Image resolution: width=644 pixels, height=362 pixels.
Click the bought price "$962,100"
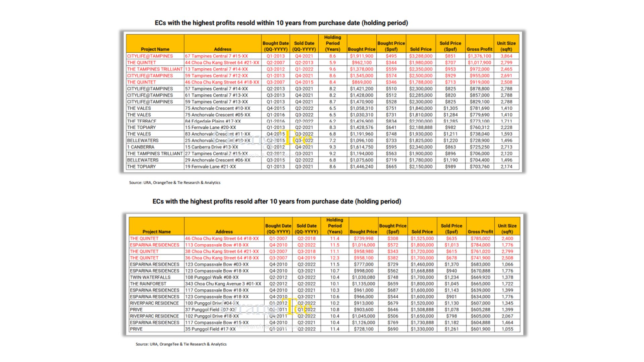(362, 63)
